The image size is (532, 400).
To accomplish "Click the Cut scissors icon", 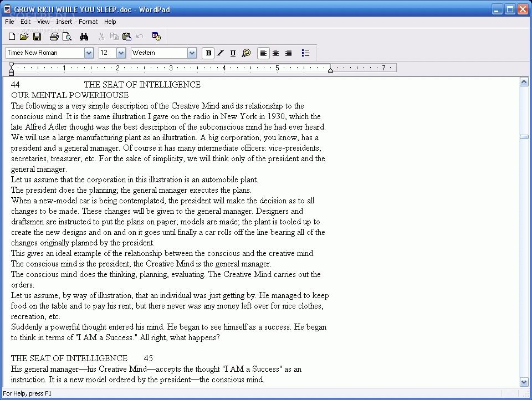I will 101,37.
